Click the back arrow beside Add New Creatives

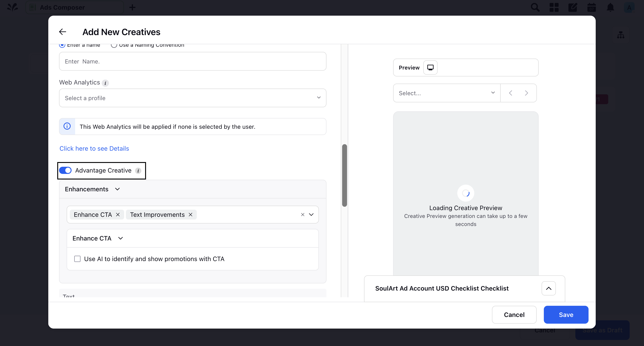[63, 32]
